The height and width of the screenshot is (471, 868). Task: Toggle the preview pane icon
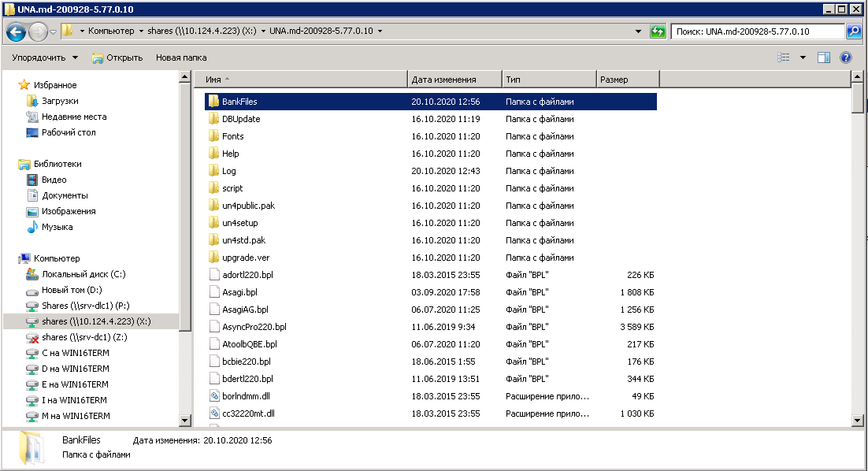tap(824, 57)
